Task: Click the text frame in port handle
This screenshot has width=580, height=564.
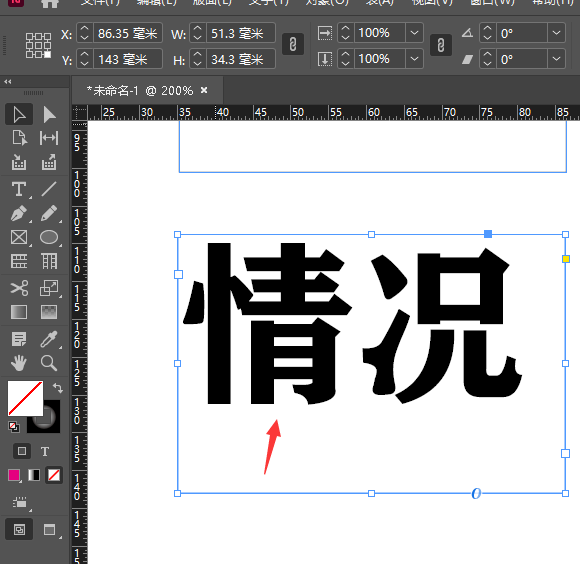Action: [178, 274]
